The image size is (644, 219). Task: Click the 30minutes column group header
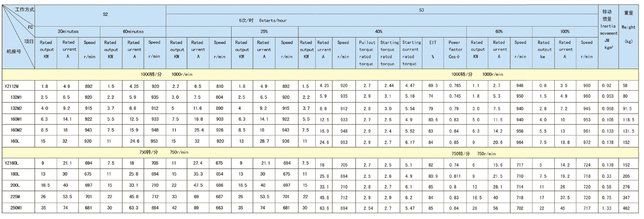(x=68, y=31)
